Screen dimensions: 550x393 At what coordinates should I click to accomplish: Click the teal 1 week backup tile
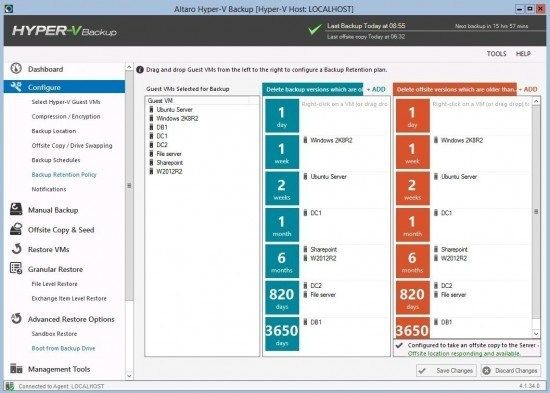click(282, 152)
